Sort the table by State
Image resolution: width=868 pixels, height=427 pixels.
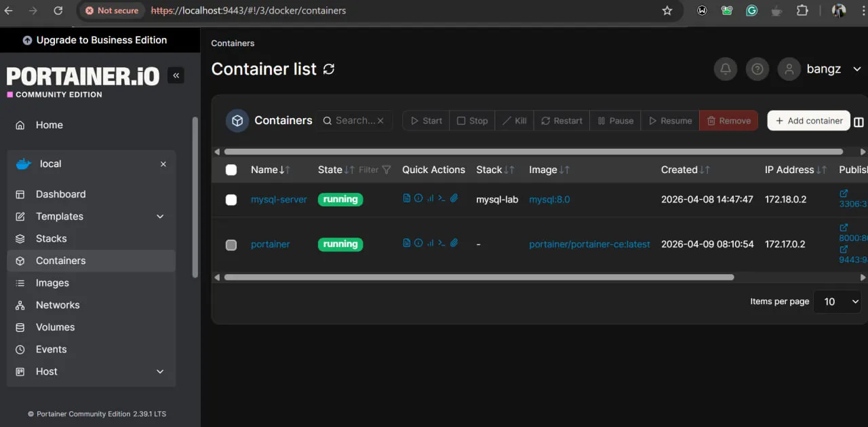pyautogui.click(x=336, y=170)
